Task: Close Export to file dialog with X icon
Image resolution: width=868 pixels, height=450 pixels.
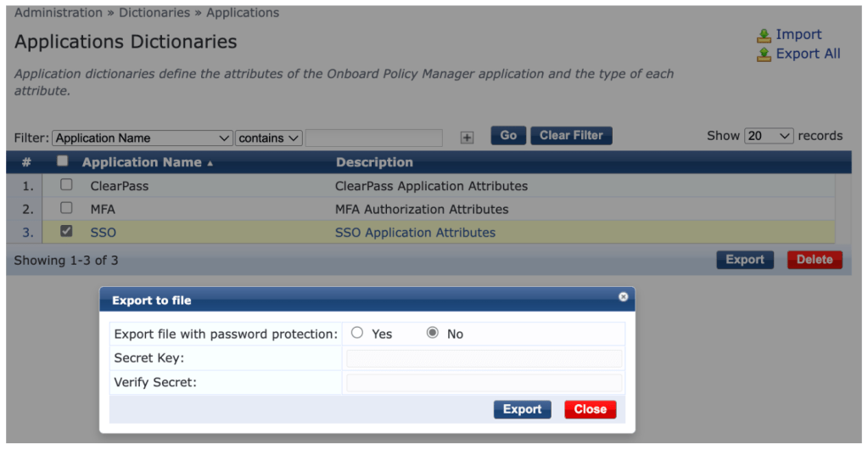Action: (x=624, y=297)
